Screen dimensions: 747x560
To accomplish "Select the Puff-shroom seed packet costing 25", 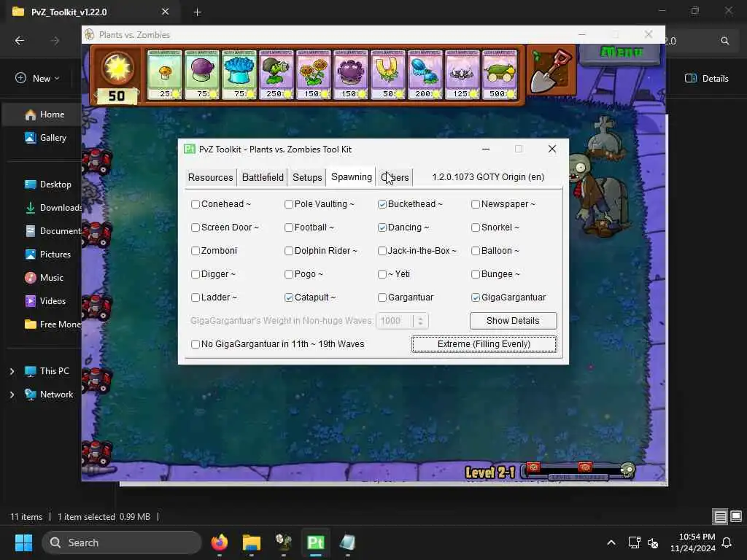I will (x=164, y=74).
